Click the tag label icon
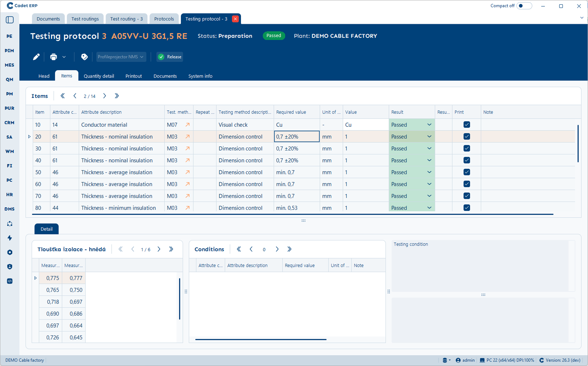The height and width of the screenshot is (366, 588). [85, 57]
